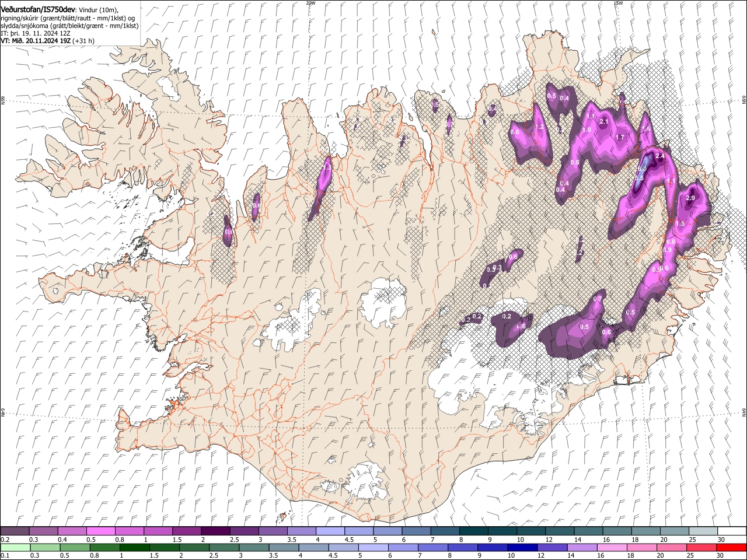Click the '30' label ending the lower legend

(x=719, y=555)
